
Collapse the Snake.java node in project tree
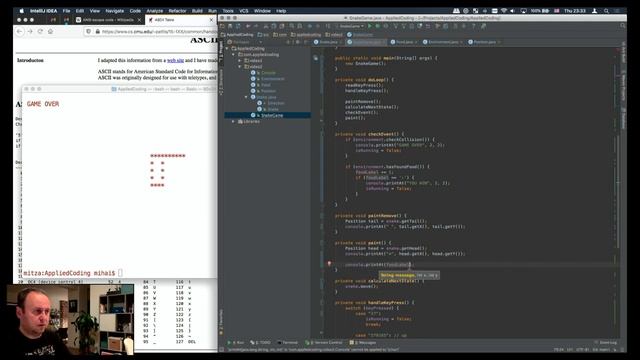[x=246, y=97]
